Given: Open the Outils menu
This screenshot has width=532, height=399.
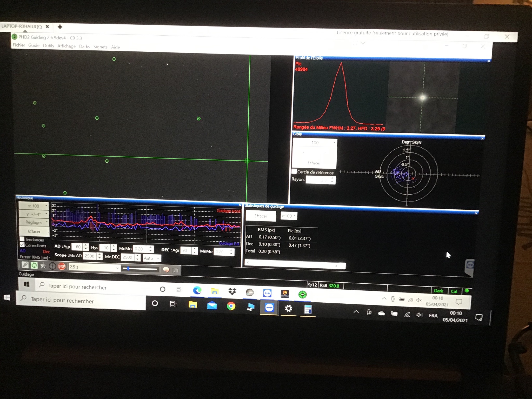Looking at the screenshot, I should (x=48, y=45).
